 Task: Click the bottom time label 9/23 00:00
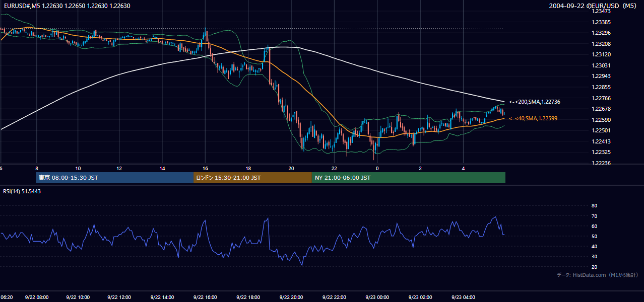[377, 297]
